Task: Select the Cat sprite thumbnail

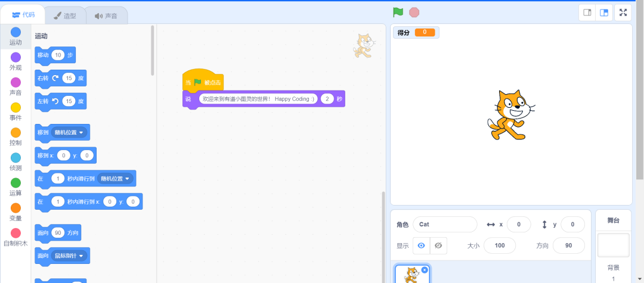Action: [x=412, y=275]
